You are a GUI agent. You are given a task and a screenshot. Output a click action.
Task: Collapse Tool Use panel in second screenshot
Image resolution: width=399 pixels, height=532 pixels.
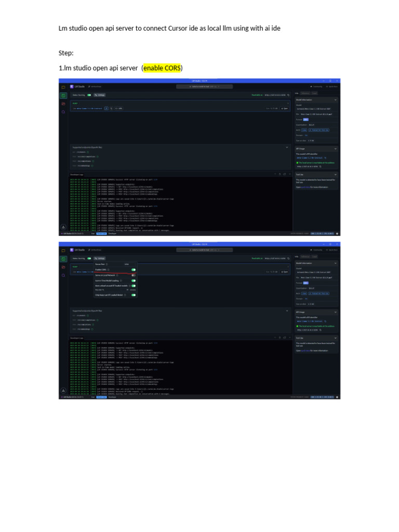click(336, 338)
